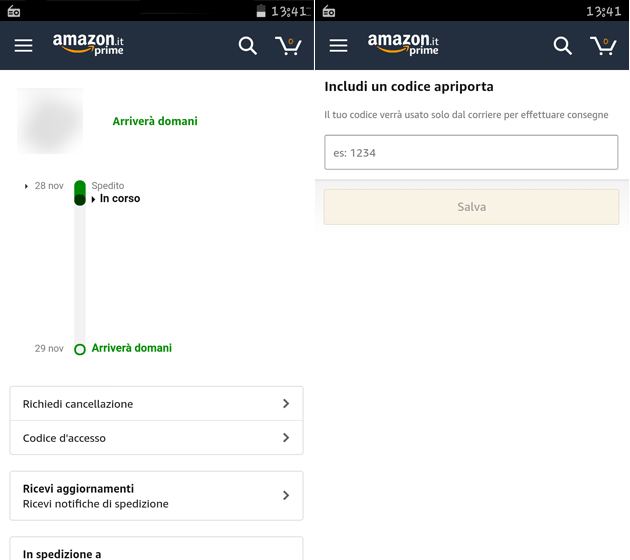Click the door code input field

pos(471,153)
